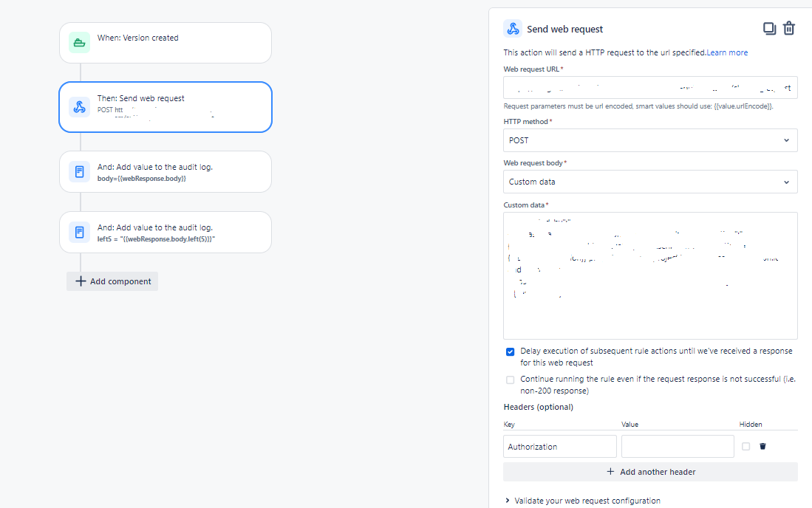Enable Continue running the rule on non-200
Viewport: 812px width, 508px height.
click(x=510, y=380)
